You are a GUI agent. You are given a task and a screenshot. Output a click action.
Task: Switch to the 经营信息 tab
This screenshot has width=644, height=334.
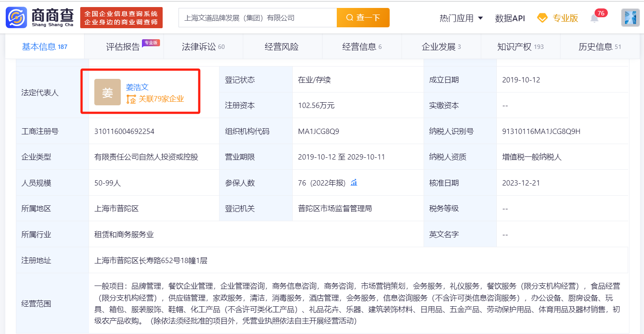point(362,47)
